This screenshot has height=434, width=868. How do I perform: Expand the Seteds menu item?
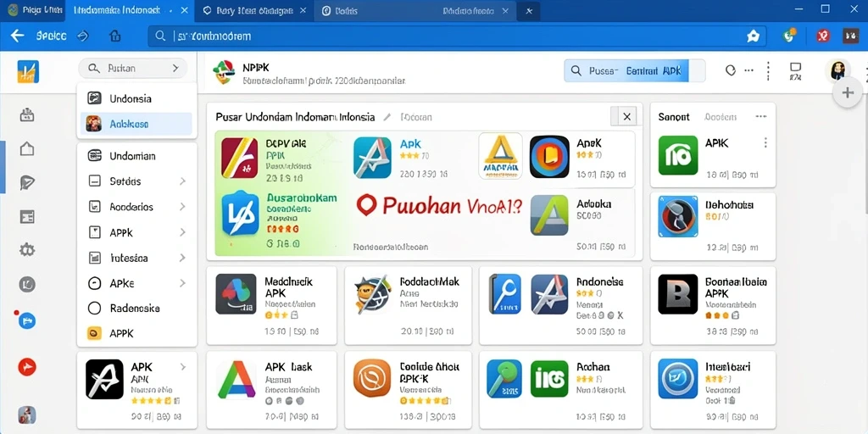136,181
